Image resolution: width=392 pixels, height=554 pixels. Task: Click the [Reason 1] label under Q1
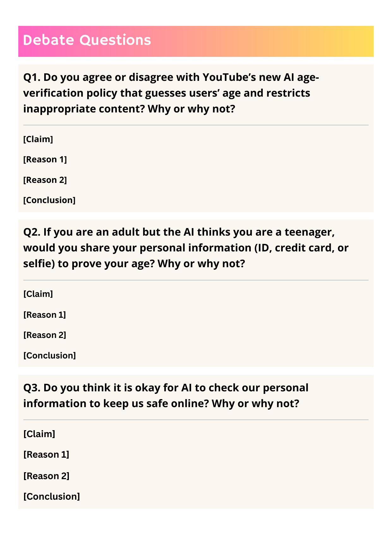tap(45, 160)
